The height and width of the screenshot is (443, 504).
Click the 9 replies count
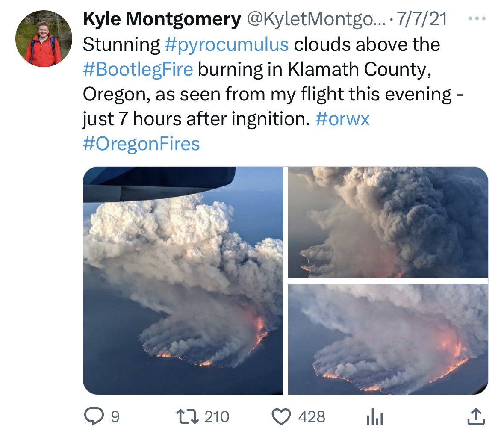115,417
